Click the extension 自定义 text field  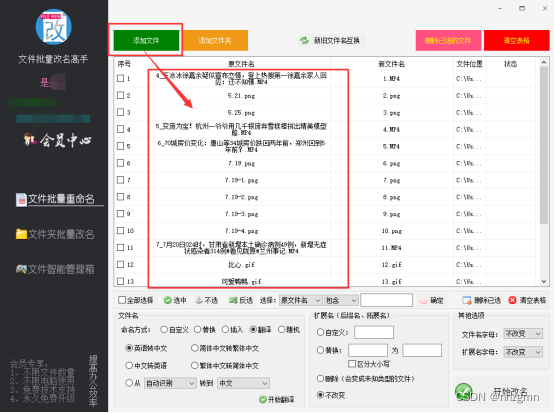point(374,332)
